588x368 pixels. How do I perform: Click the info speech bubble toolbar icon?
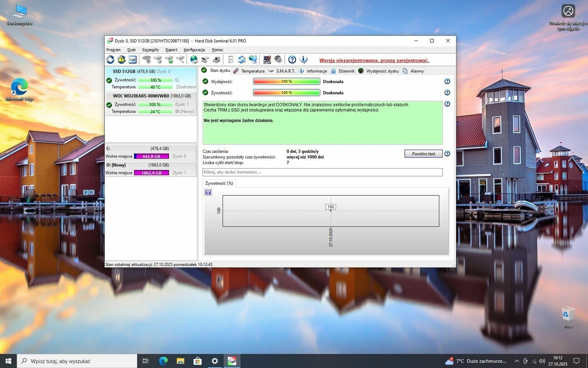(304, 60)
